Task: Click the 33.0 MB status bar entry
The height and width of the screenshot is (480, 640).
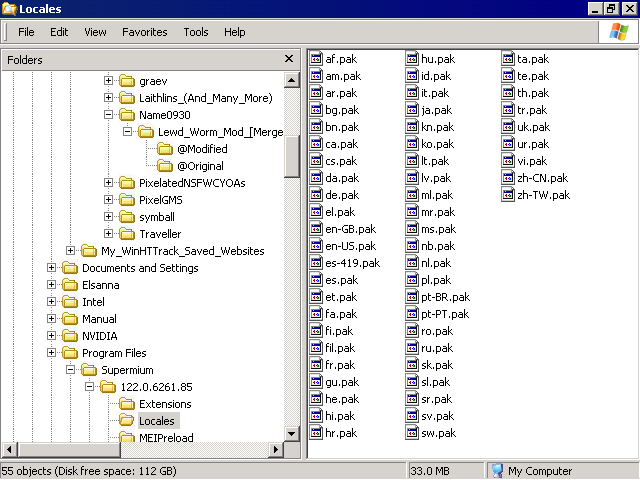Action: pyautogui.click(x=429, y=471)
